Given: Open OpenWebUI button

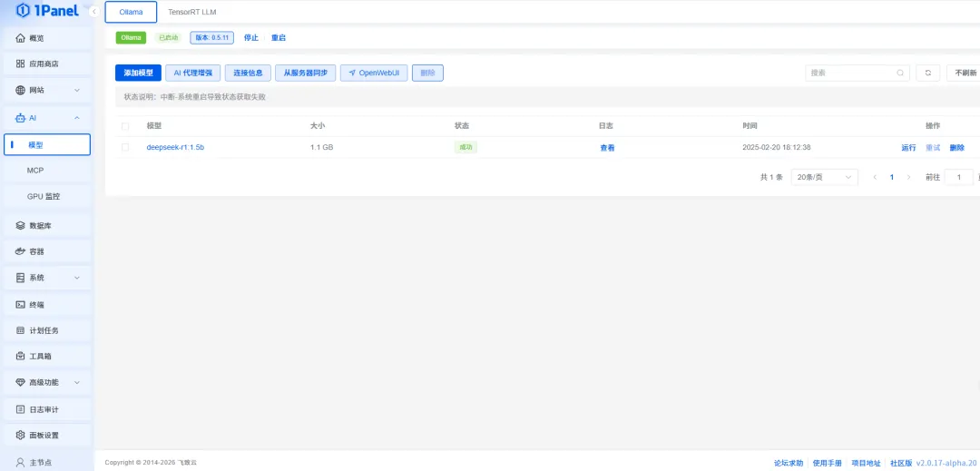Looking at the screenshot, I should 374,74.
